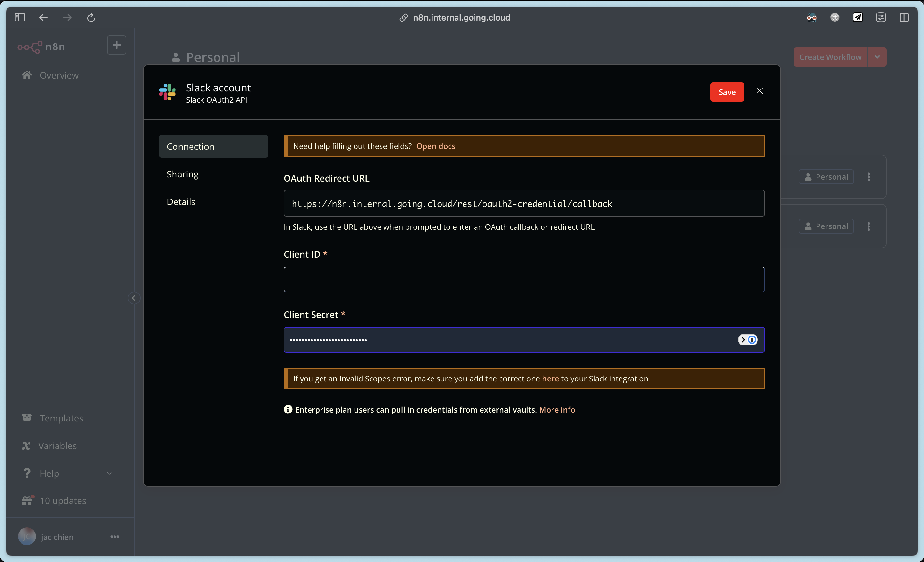Toggle the browser sidebar panel icon
The width and height of the screenshot is (924, 562).
[x=20, y=17]
